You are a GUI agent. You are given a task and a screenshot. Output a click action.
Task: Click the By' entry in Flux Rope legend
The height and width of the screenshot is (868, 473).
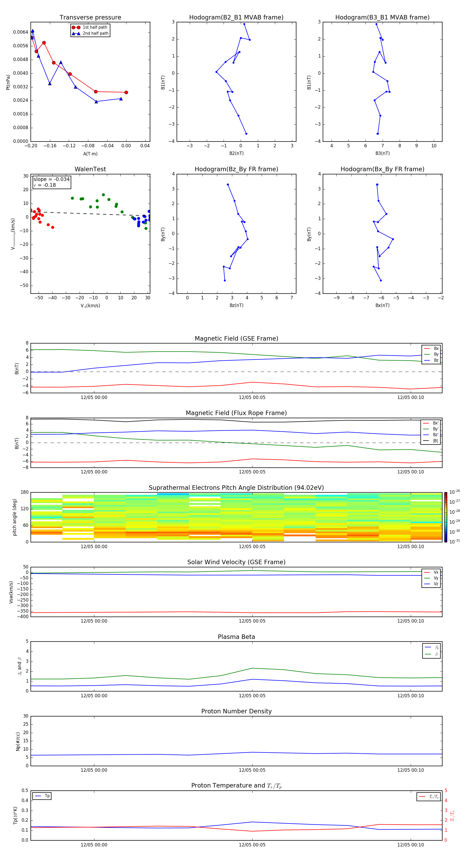(x=431, y=429)
